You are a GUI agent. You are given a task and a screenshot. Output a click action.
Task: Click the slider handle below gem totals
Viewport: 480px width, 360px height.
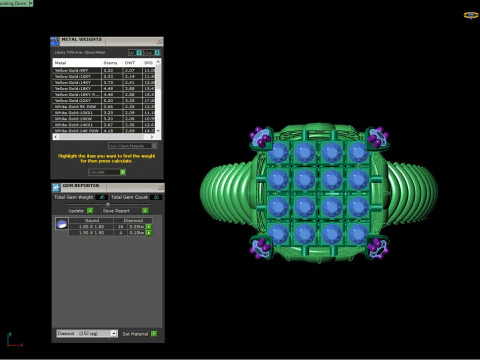coord(108,204)
